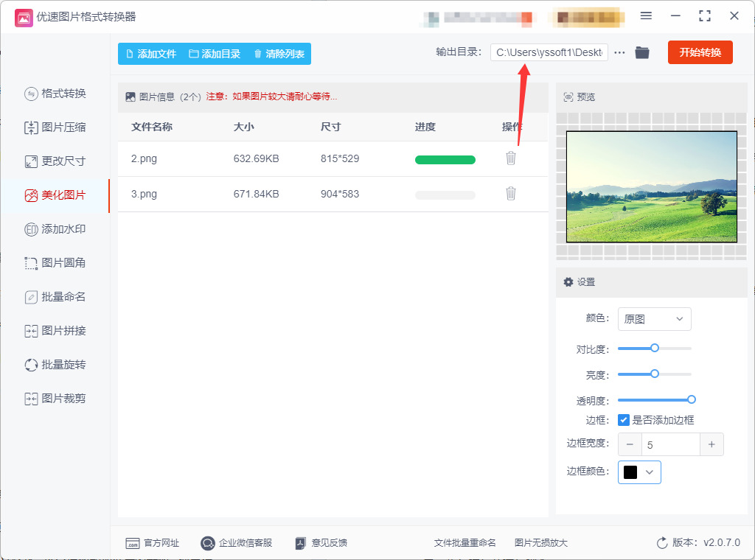Open 图片无损放大 link
Screen dimensions: 755x560
point(541,543)
